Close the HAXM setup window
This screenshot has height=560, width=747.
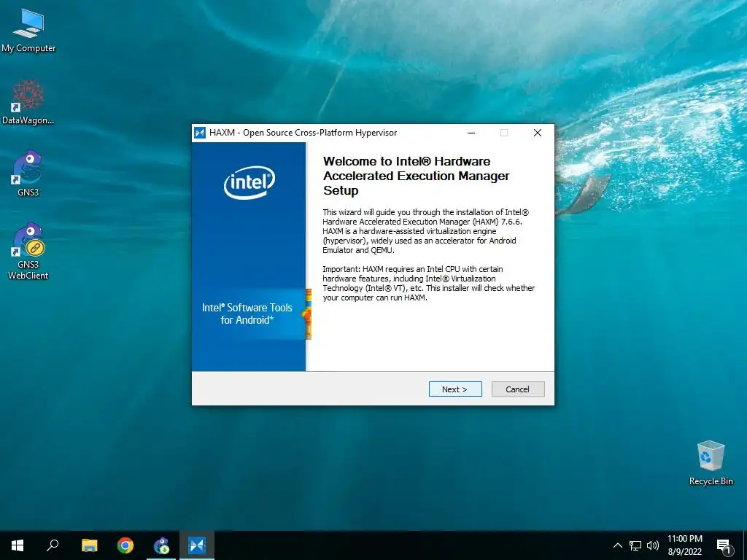click(538, 133)
